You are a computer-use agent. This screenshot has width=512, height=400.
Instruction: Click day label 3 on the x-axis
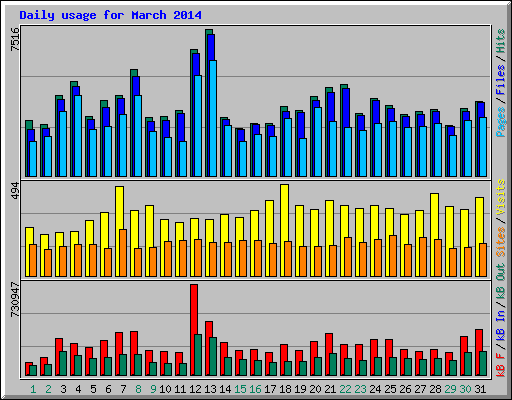[63, 389]
